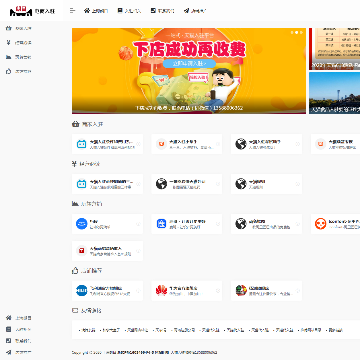Open the city skyline thumbnail beside the banner
The height and width of the screenshot is (360, 360).
[334, 93]
